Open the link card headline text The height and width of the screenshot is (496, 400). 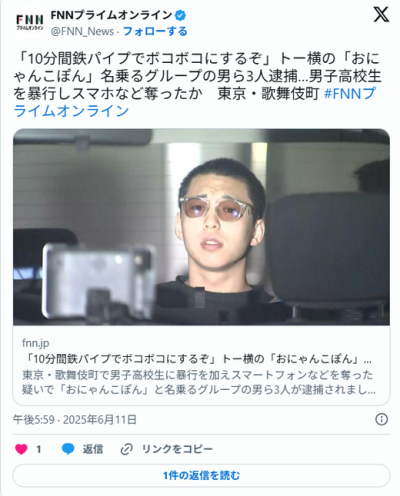coord(197,359)
